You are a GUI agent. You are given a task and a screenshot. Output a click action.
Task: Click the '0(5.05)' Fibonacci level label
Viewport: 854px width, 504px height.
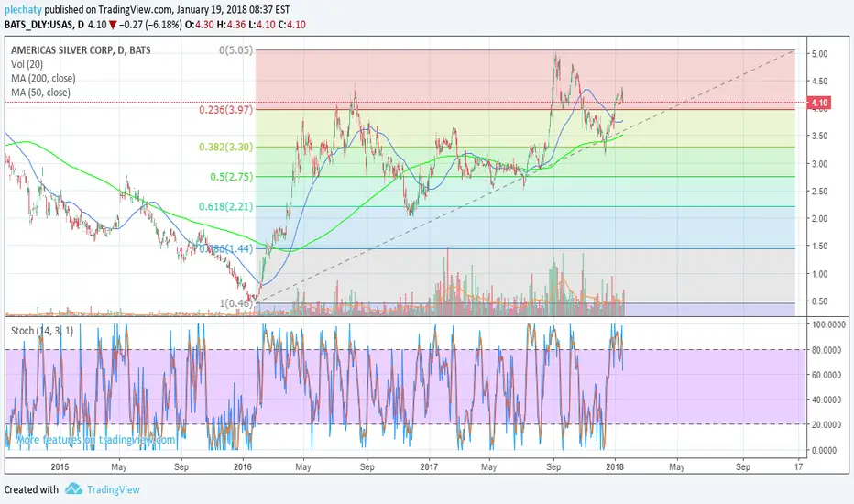(235, 50)
